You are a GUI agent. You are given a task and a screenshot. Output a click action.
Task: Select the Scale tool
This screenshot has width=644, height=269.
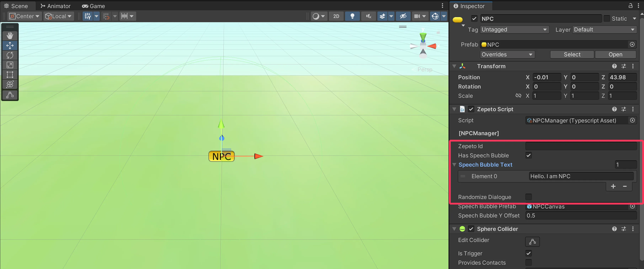[10, 65]
